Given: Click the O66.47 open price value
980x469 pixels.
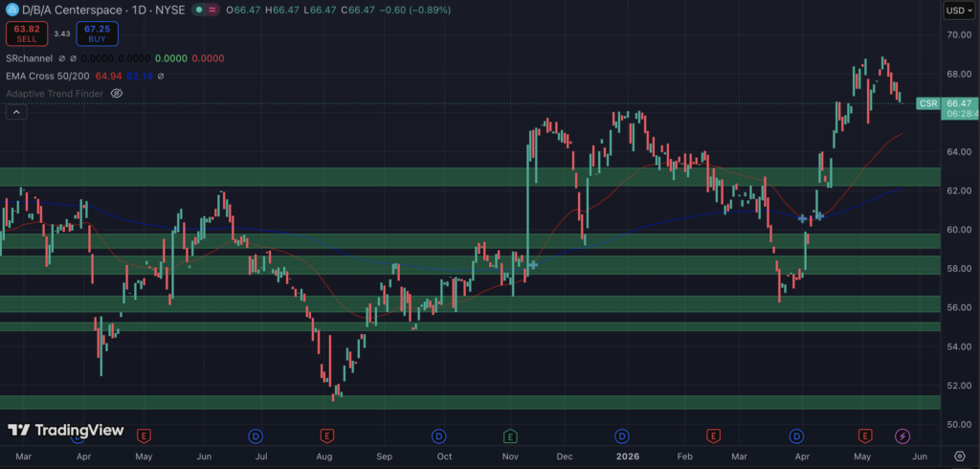Looking at the screenshot, I should point(242,11).
